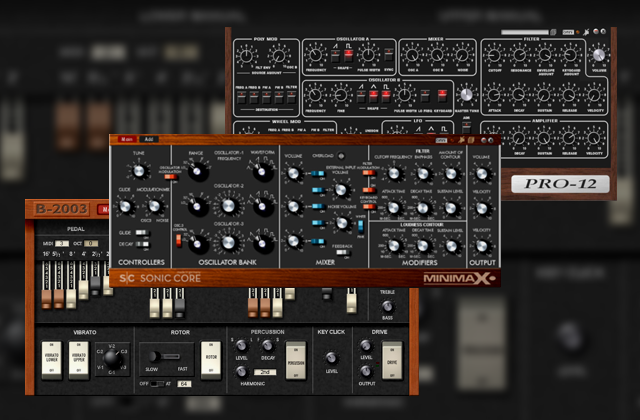The image size is (640, 420).
Task: Toggle the Feedback switch in Minimax Mixer
Action: pyautogui.click(x=342, y=253)
